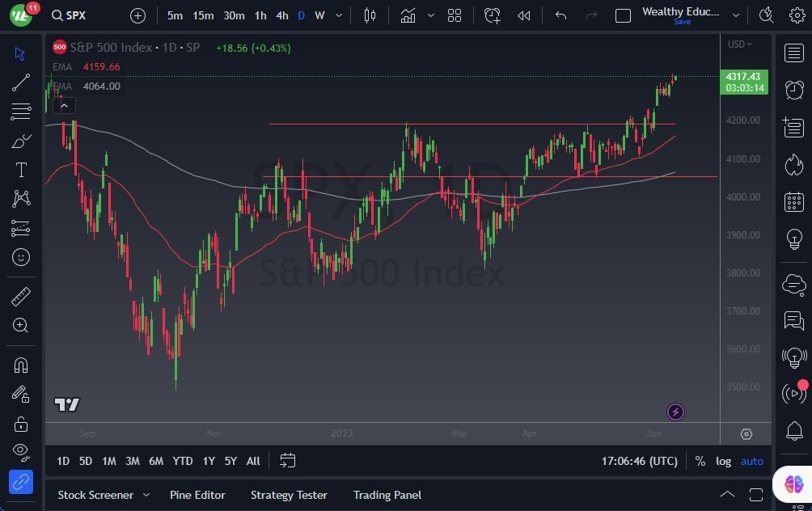Enable Magnet mode

coord(21,365)
